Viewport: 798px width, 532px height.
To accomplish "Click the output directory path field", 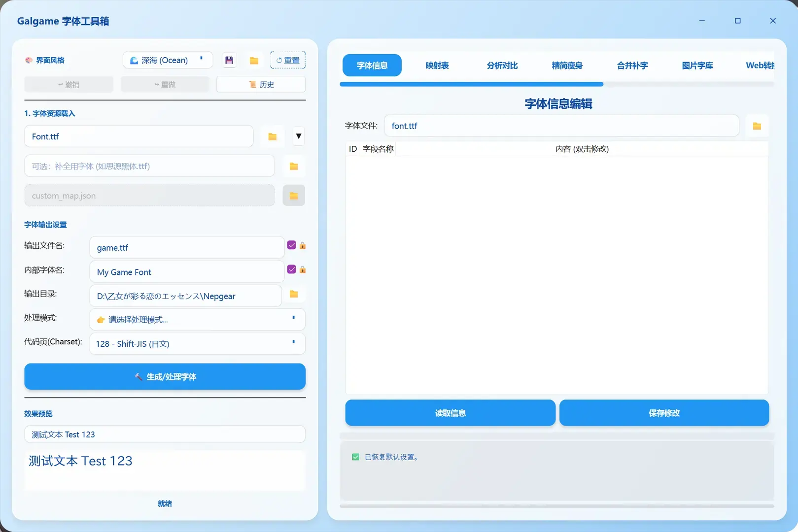I will click(x=185, y=296).
